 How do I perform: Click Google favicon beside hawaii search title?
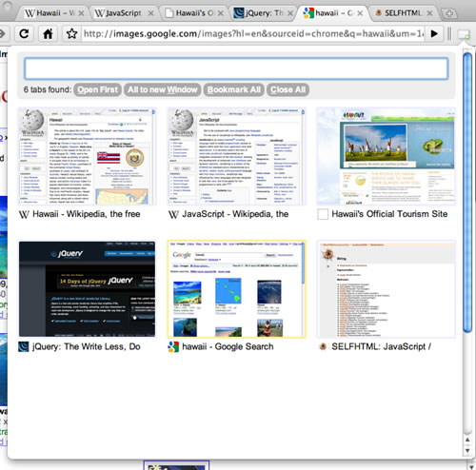click(173, 347)
